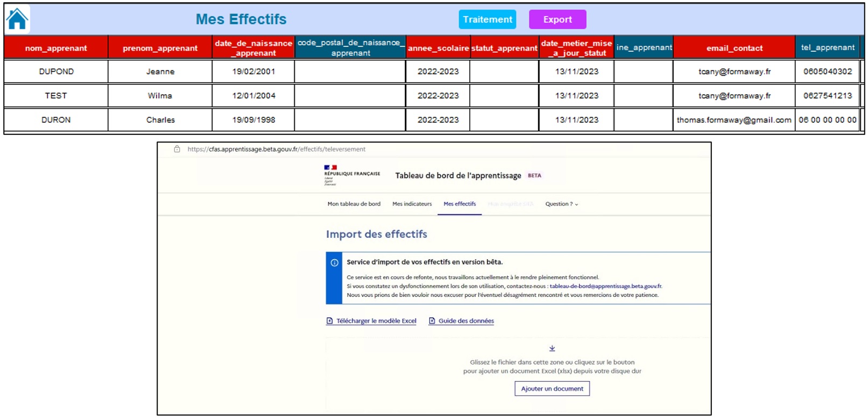The image size is (868, 420).
Task: Click the padlock icon in the address bar
Action: coord(177,149)
